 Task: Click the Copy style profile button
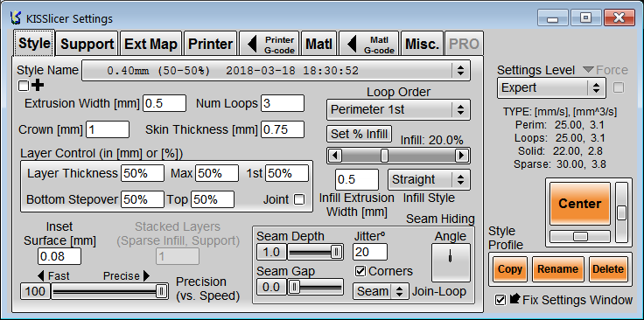coord(510,269)
